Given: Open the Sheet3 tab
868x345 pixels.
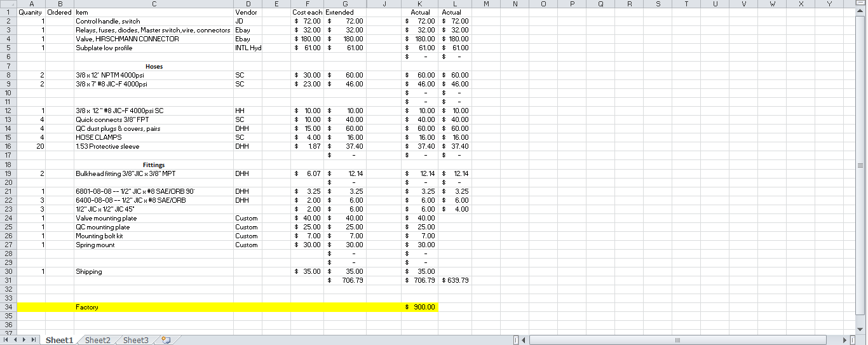Looking at the screenshot, I should click(x=135, y=340).
